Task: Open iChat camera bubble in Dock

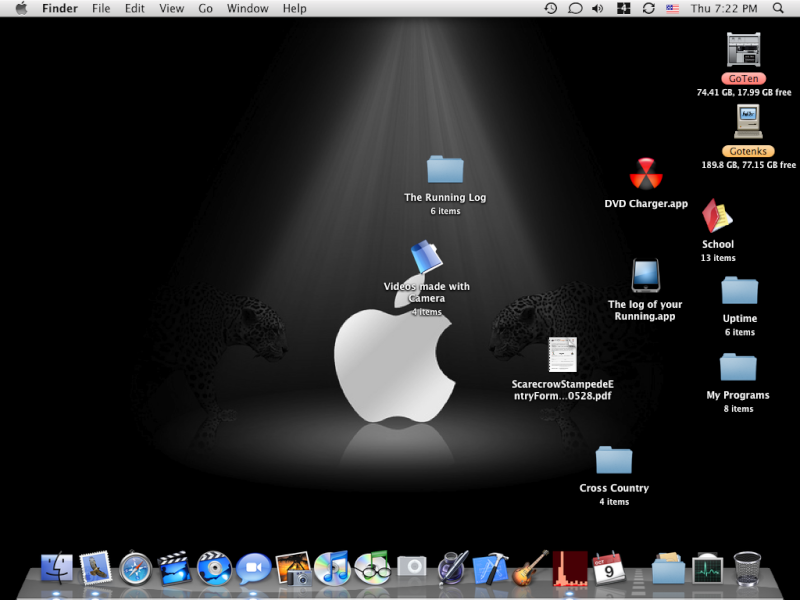Action: (253, 568)
